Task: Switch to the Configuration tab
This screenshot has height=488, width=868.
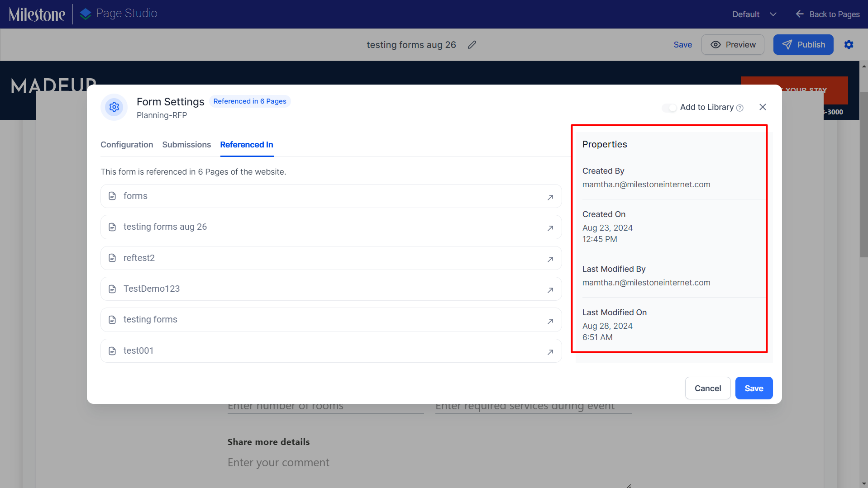Action: point(127,145)
